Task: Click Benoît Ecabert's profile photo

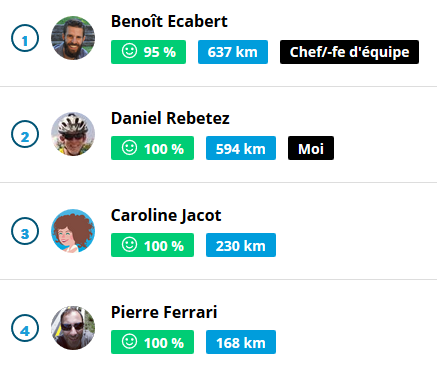Action: tap(73, 38)
